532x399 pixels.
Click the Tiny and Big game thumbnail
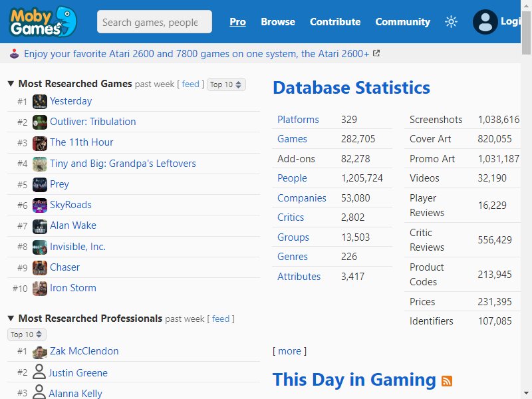coord(40,164)
